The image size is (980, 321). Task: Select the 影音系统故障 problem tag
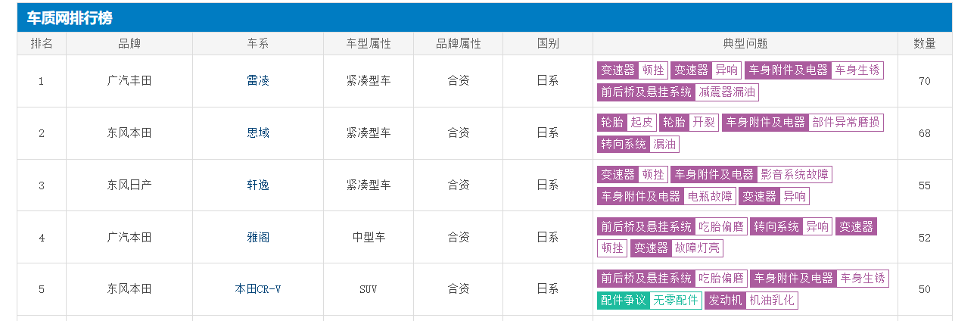pos(794,175)
